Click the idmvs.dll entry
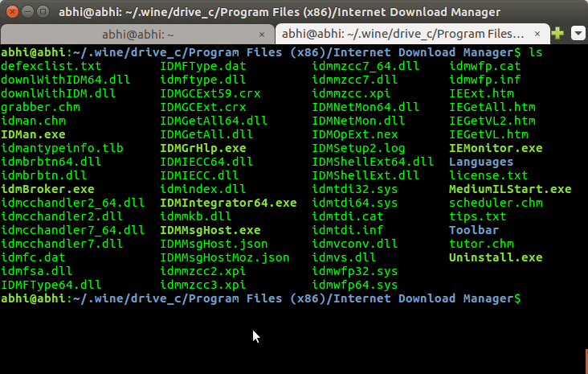588x374 pixels. pos(345,257)
